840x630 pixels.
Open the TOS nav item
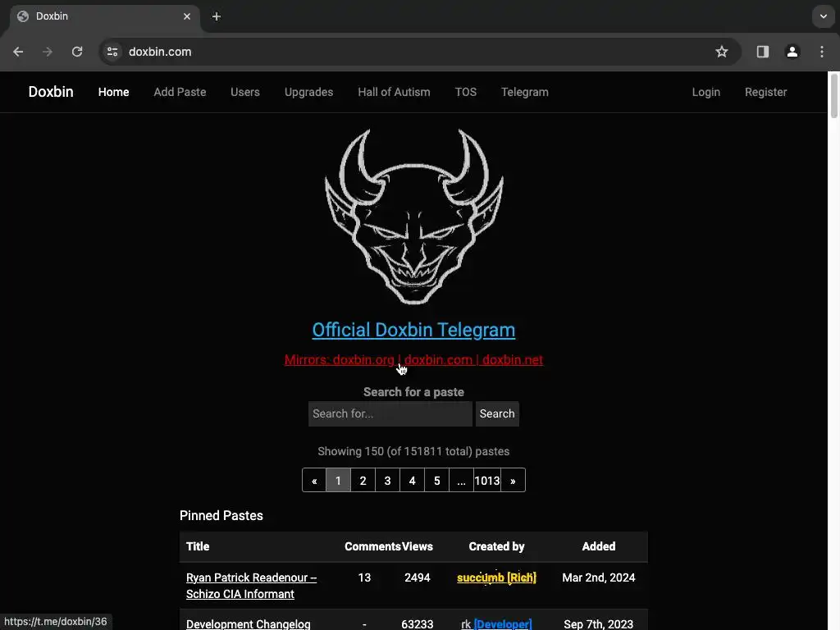(x=466, y=92)
